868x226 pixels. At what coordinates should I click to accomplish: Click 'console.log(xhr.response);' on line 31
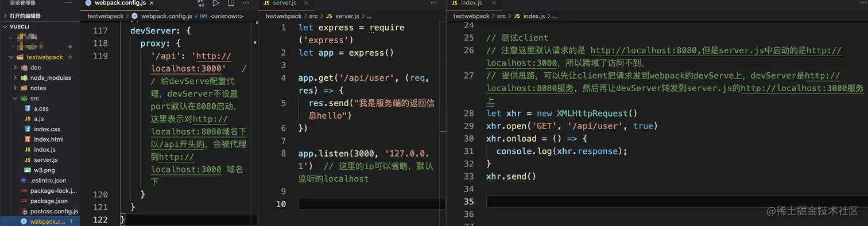pos(562,151)
